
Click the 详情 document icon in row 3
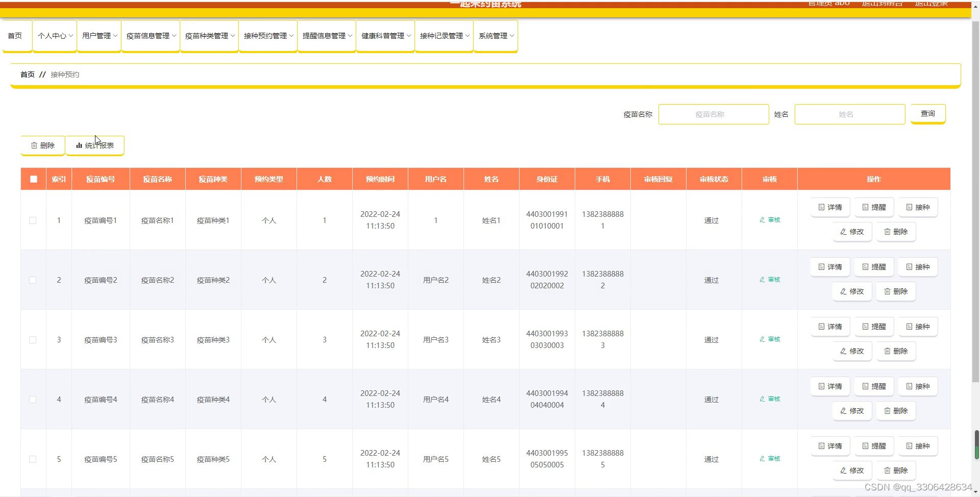821,327
